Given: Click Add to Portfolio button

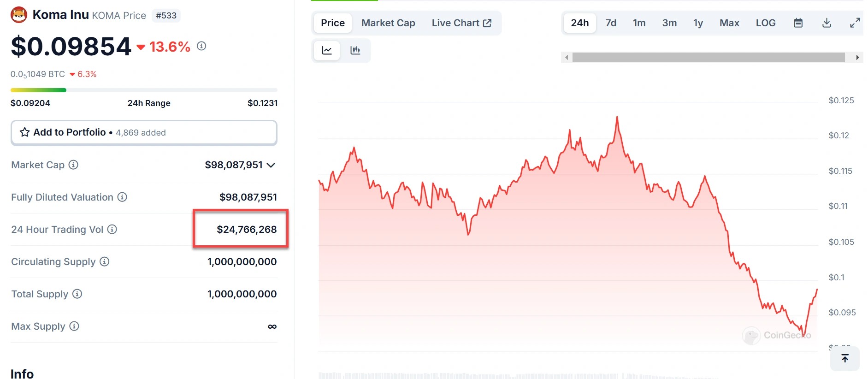Looking at the screenshot, I should click(144, 133).
